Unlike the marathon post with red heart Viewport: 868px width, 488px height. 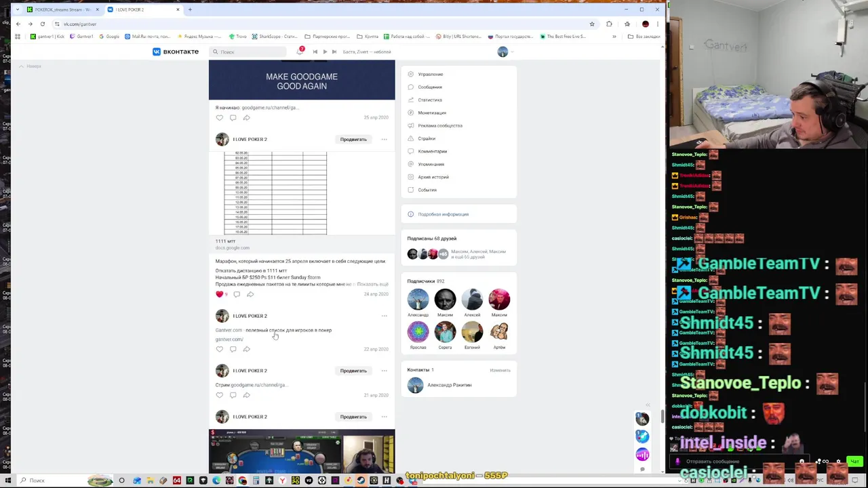pos(221,294)
